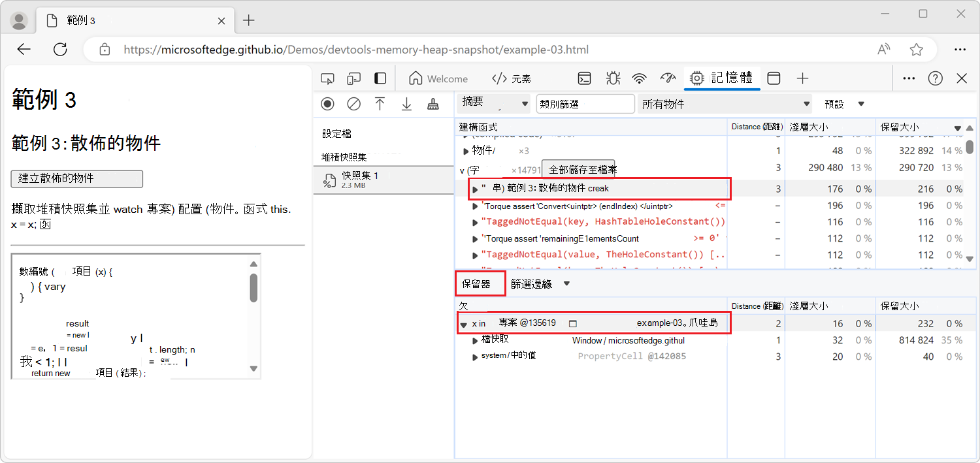Expand TaggedNotEqual(value, TheHoleConstant()) row
The width and height of the screenshot is (980, 463).
pyautogui.click(x=475, y=255)
